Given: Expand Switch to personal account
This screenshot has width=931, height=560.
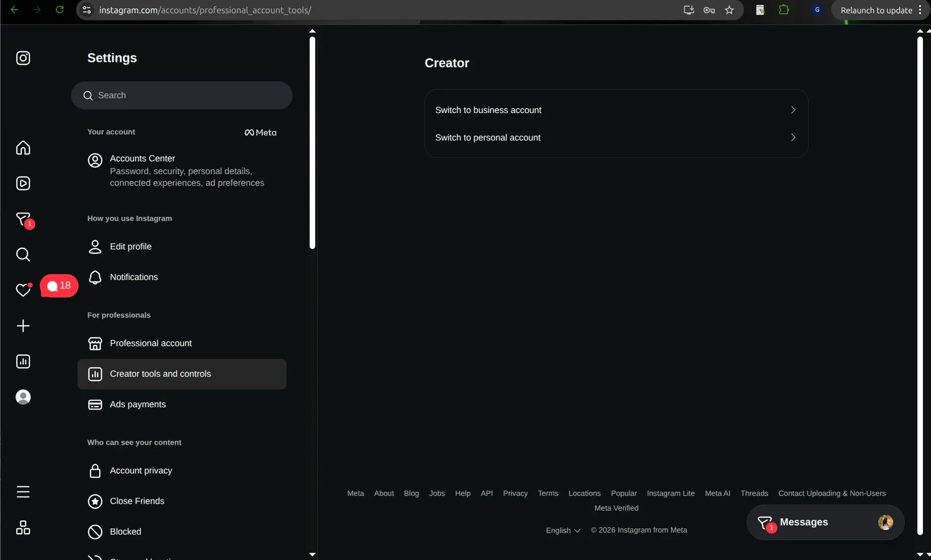Looking at the screenshot, I should pos(616,137).
